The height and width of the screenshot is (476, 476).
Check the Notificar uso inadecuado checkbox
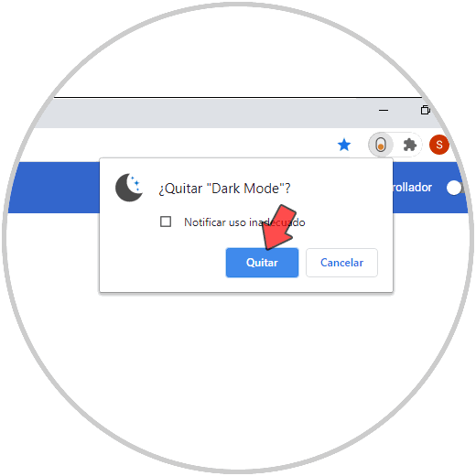[166, 222]
